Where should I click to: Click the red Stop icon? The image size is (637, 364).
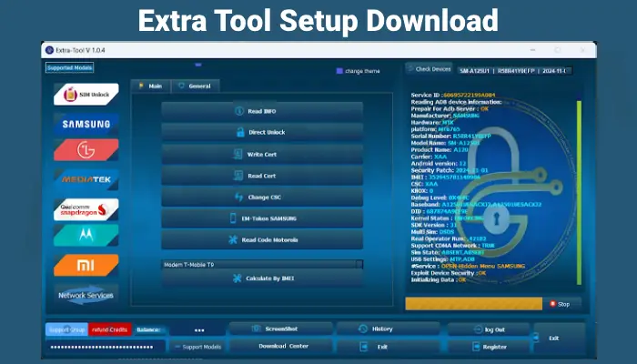552,304
